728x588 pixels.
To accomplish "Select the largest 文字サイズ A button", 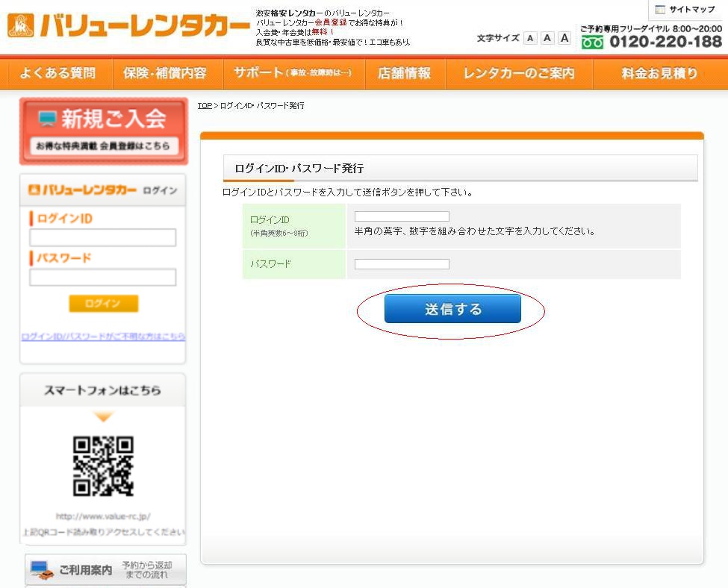I will click(564, 38).
